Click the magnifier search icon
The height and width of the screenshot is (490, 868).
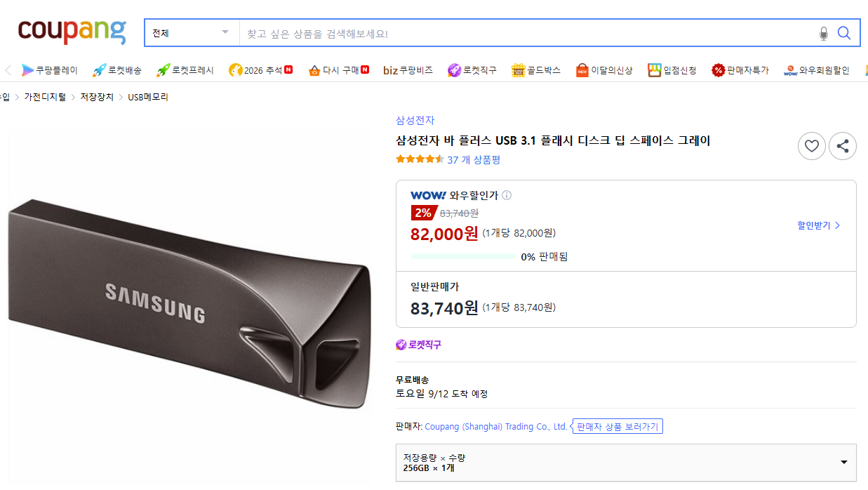coord(844,33)
